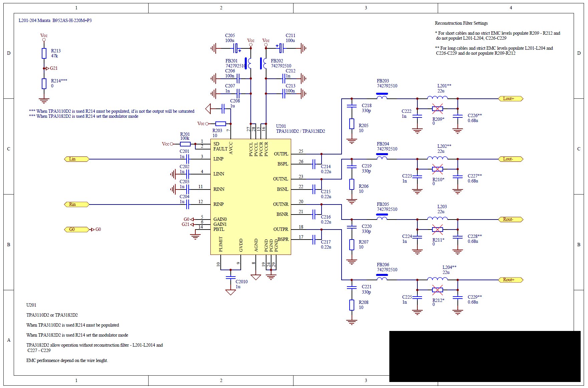Select the Rin input port symbol
588x388 pixels.
click(x=76, y=205)
